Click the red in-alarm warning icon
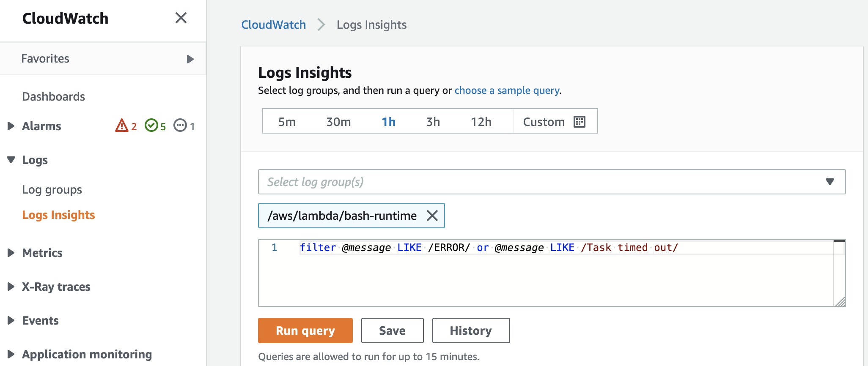The image size is (868, 366). (122, 126)
